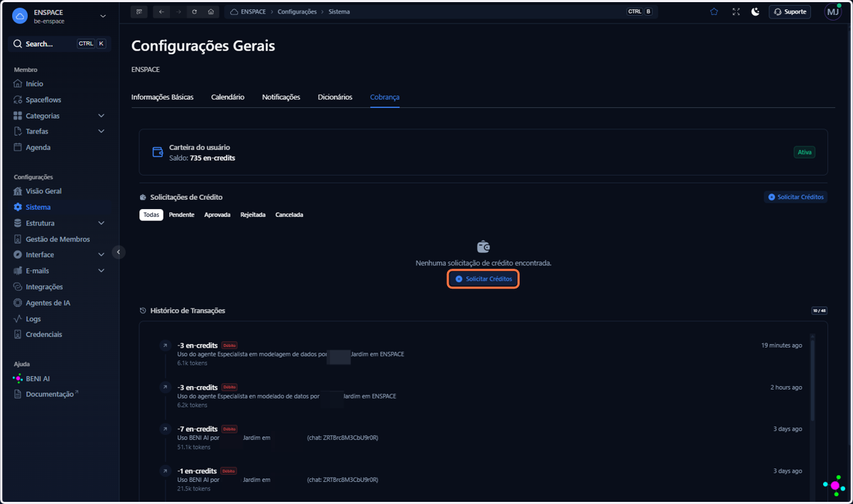Expand E-mails submenu
This screenshot has width=853, height=504.
pyautogui.click(x=101, y=271)
